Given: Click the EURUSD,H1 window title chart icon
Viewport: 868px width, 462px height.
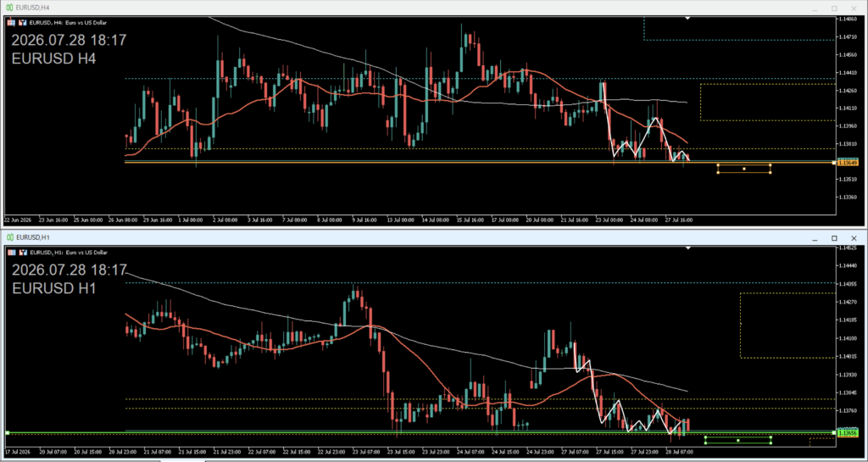Looking at the screenshot, I should pyautogui.click(x=9, y=237).
